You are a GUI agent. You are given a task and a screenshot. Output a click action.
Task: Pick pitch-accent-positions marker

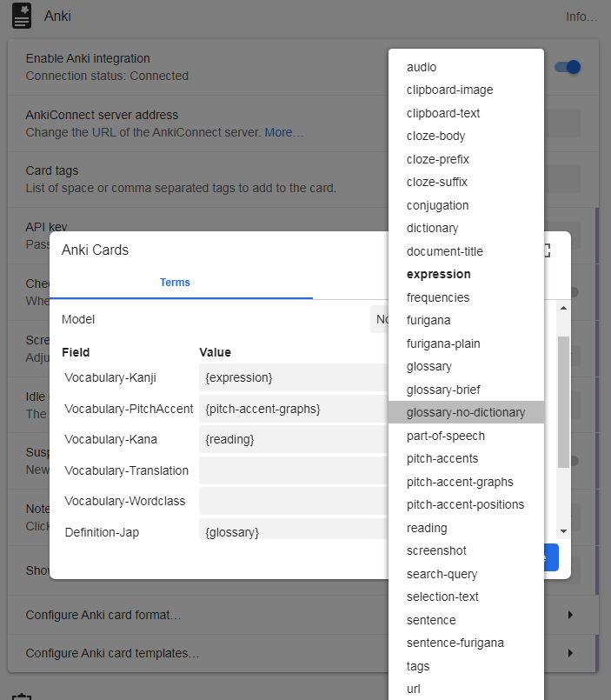[466, 504]
